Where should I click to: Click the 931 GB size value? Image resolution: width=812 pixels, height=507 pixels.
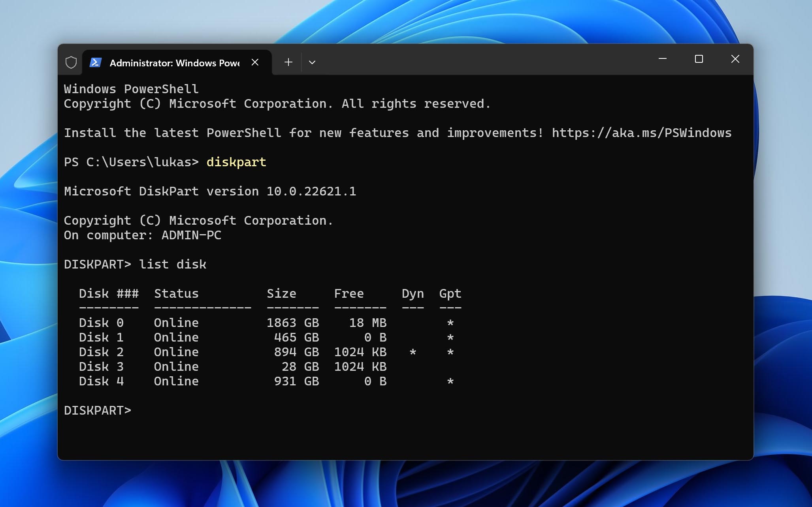[296, 381]
